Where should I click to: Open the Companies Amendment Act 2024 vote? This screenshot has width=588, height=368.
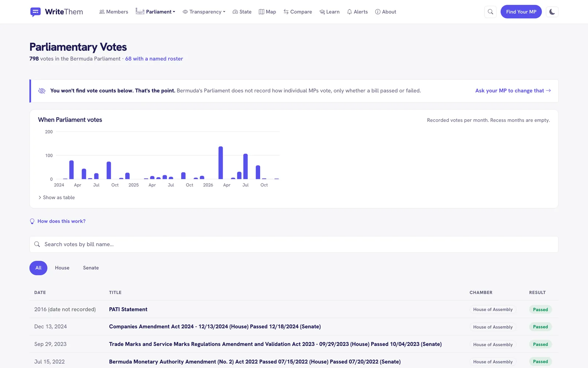pyautogui.click(x=215, y=327)
